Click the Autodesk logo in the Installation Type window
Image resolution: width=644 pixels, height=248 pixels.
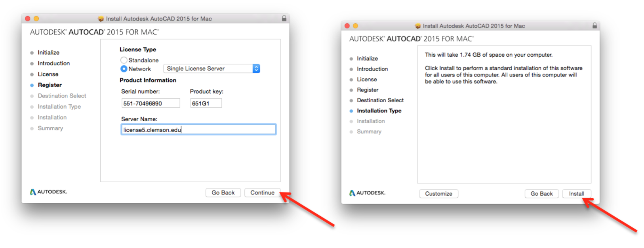pyautogui.click(x=367, y=193)
